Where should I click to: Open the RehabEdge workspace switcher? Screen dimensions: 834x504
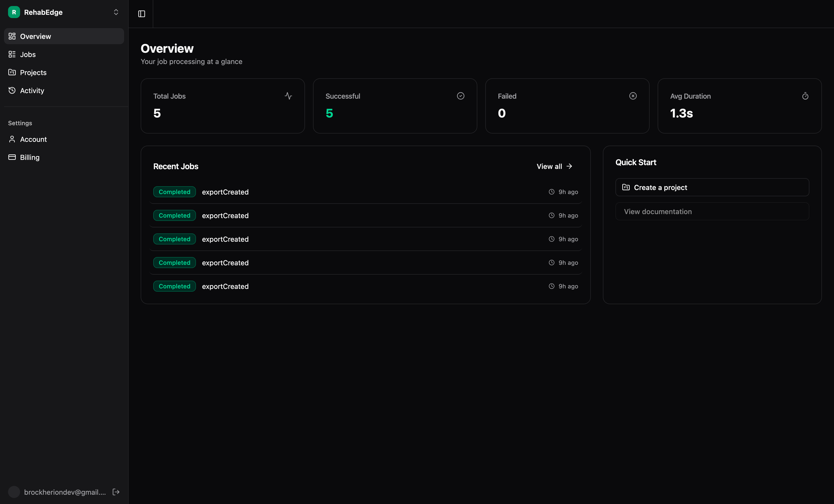[x=116, y=12]
